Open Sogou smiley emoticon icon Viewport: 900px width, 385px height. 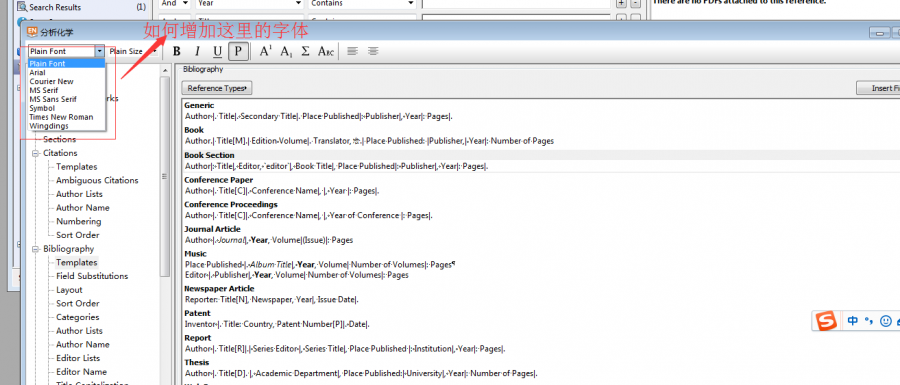886,321
